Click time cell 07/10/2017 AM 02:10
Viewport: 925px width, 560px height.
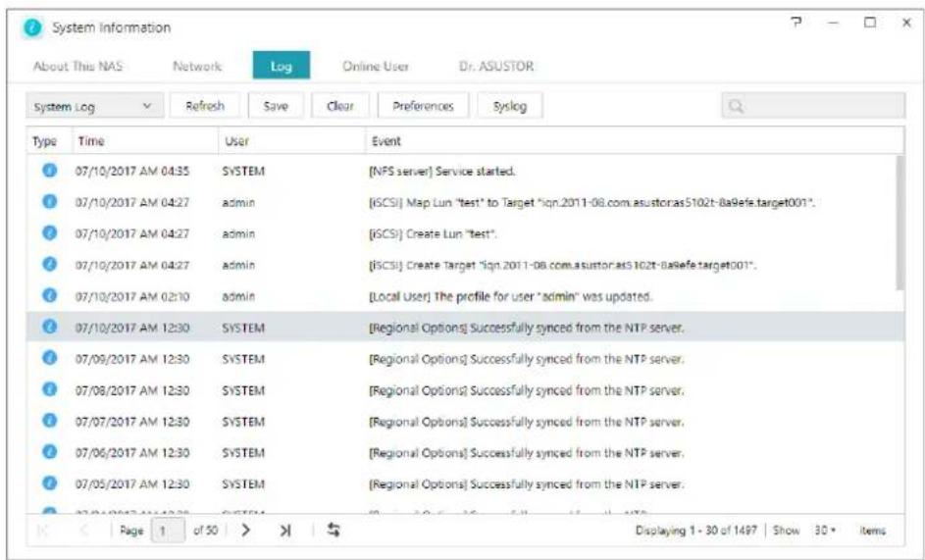point(132,296)
